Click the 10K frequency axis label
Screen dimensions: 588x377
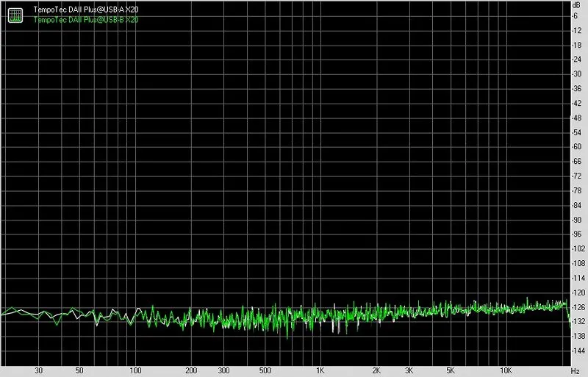tap(506, 370)
